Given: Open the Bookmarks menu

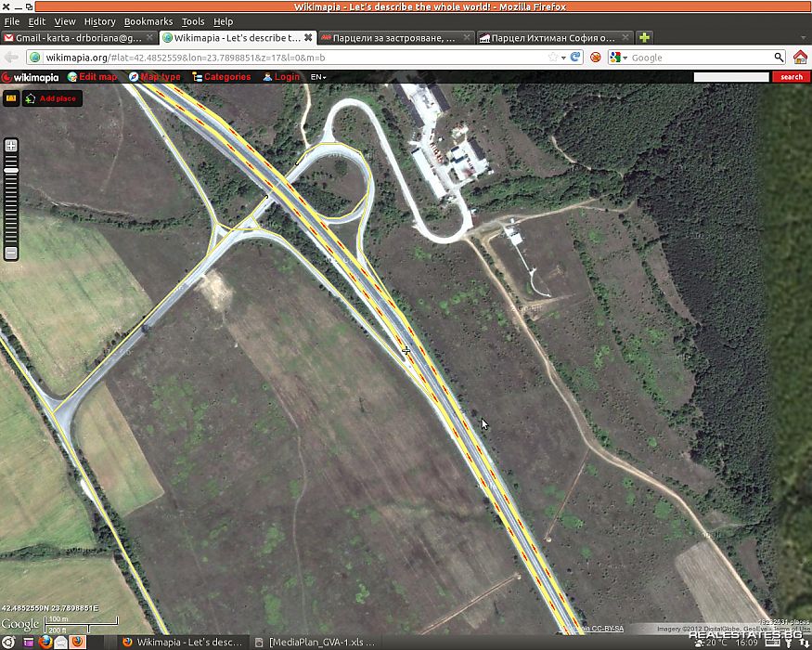Looking at the screenshot, I should click(148, 21).
